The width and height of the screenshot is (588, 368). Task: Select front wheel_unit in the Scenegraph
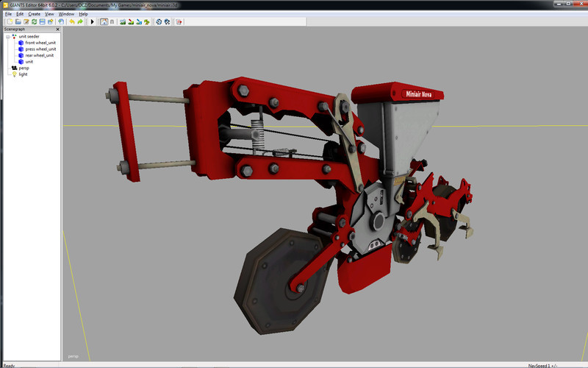tap(40, 43)
